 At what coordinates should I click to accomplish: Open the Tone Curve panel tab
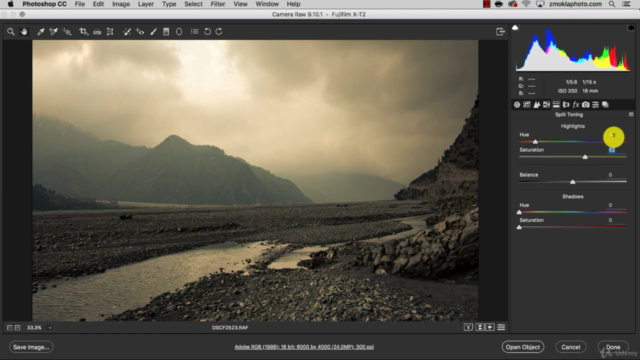pos(527,104)
